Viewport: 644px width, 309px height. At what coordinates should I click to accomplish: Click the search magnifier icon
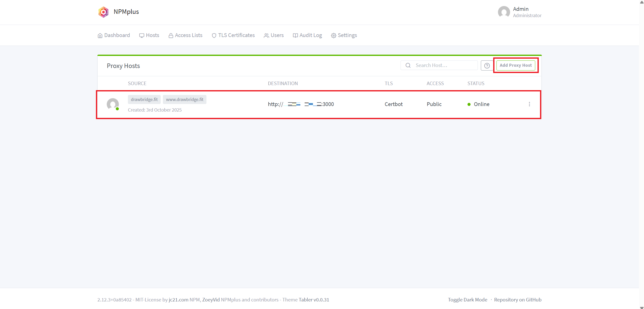(x=408, y=65)
